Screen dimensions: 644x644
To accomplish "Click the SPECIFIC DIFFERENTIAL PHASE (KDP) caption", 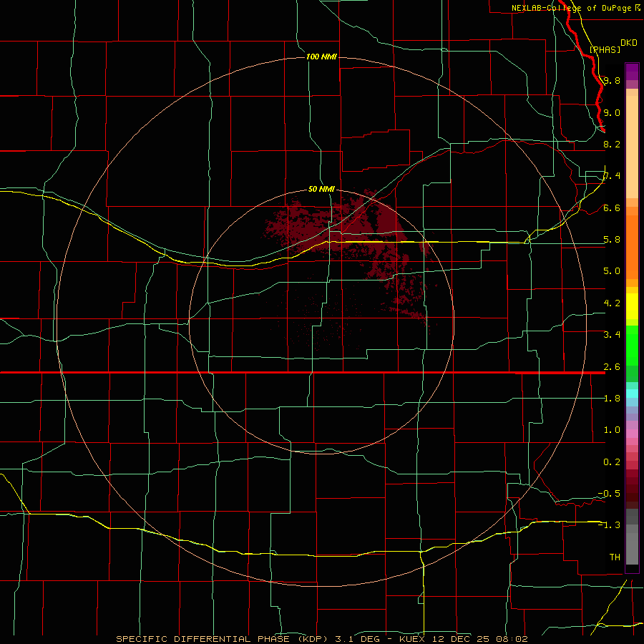I will (223, 639).
